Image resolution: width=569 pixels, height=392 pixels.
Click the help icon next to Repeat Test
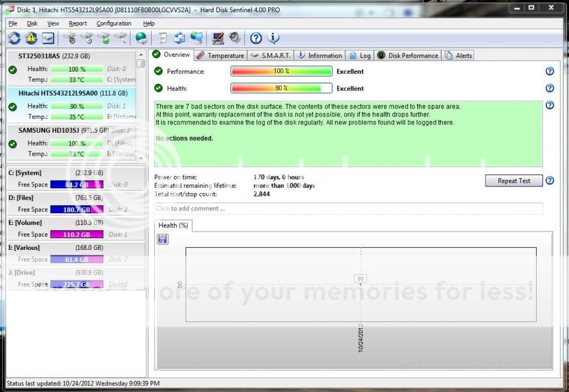pyautogui.click(x=550, y=180)
